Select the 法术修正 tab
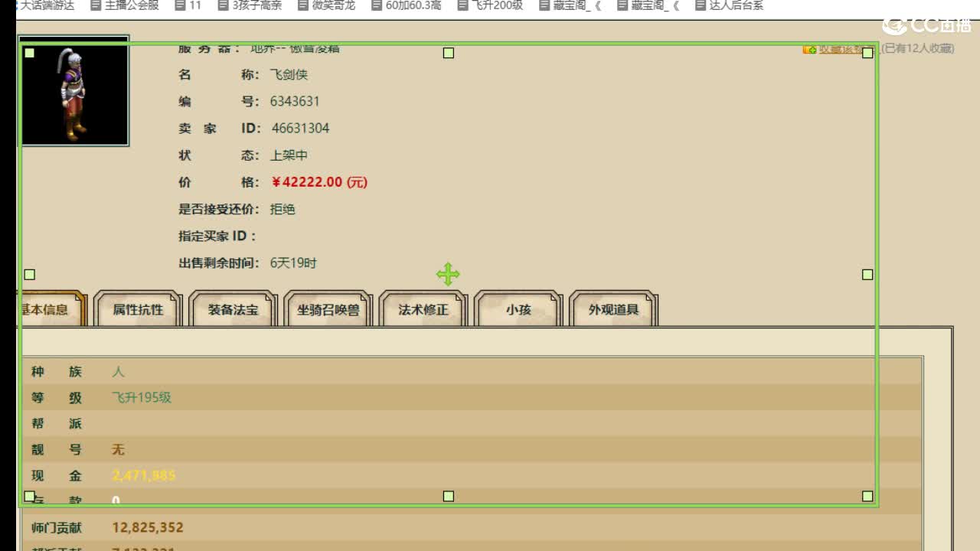Screen dimensions: 980x551 click(x=423, y=310)
